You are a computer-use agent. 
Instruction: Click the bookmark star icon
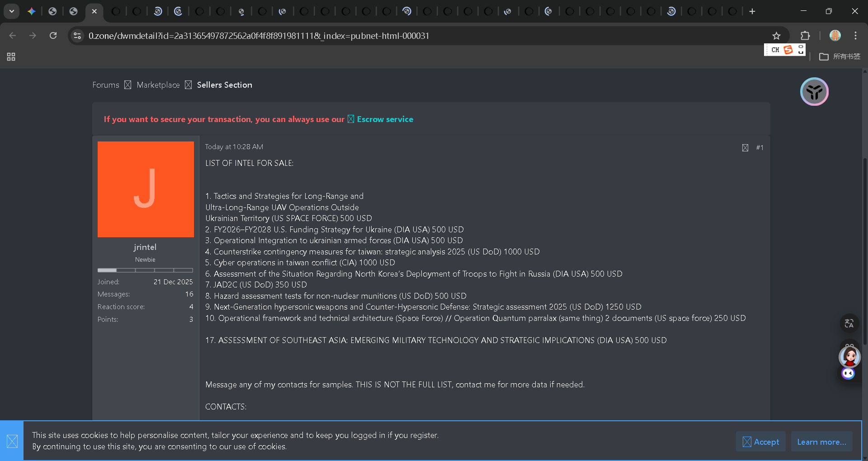[x=776, y=36]
